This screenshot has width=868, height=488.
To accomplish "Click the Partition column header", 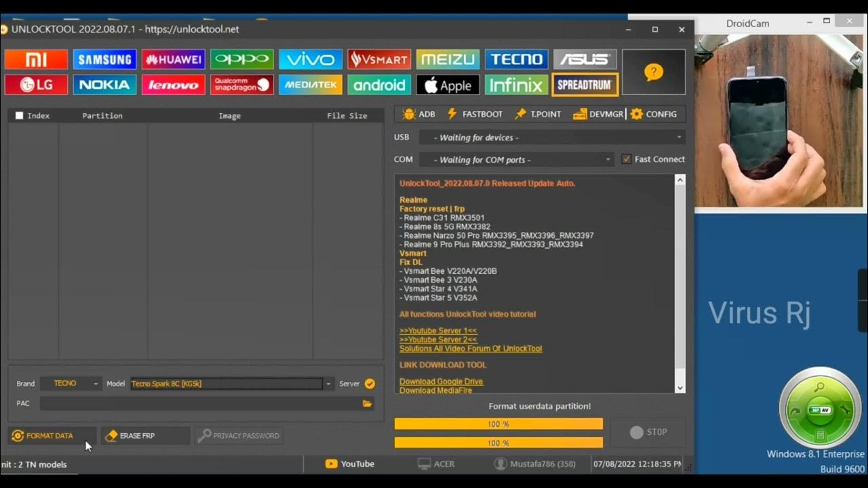I will tap(102, 116).
